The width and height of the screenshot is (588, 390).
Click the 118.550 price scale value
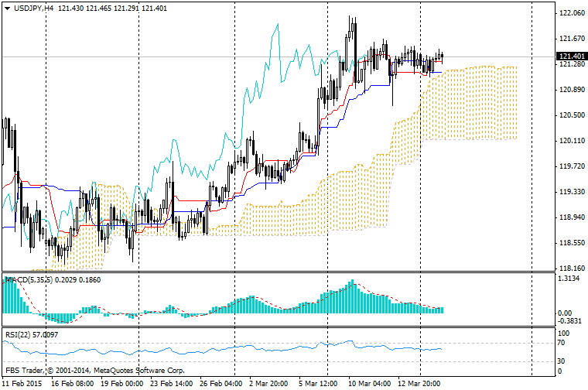pos(572,243)
